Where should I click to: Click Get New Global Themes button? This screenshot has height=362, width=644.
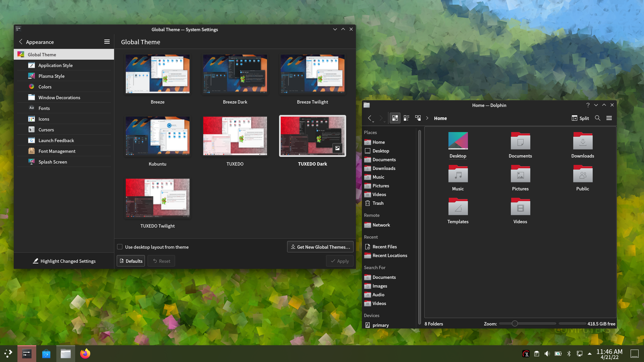point(320,247)
